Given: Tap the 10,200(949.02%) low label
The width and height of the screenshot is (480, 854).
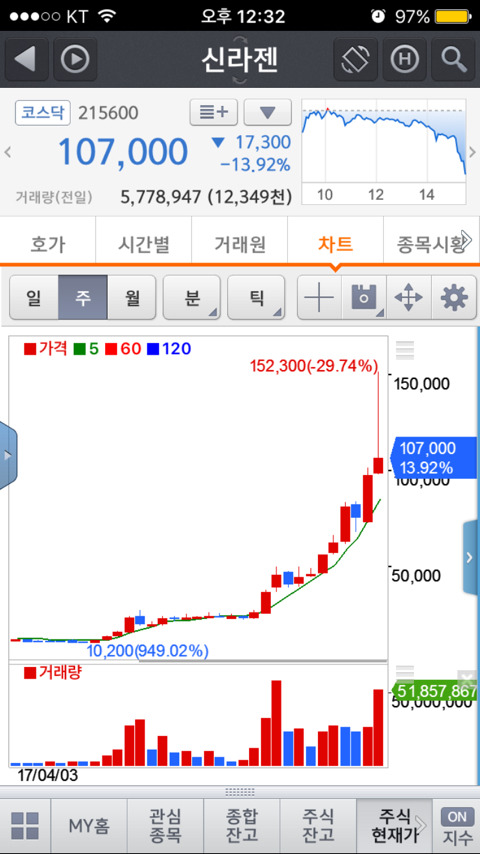Looking at the screenshot, I should point(148,650).
